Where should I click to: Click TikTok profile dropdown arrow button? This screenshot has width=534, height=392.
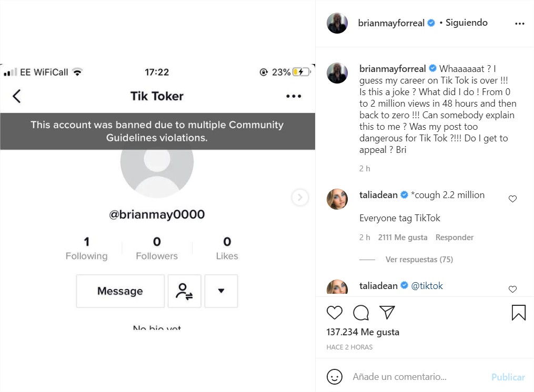[x=221, y=291]
